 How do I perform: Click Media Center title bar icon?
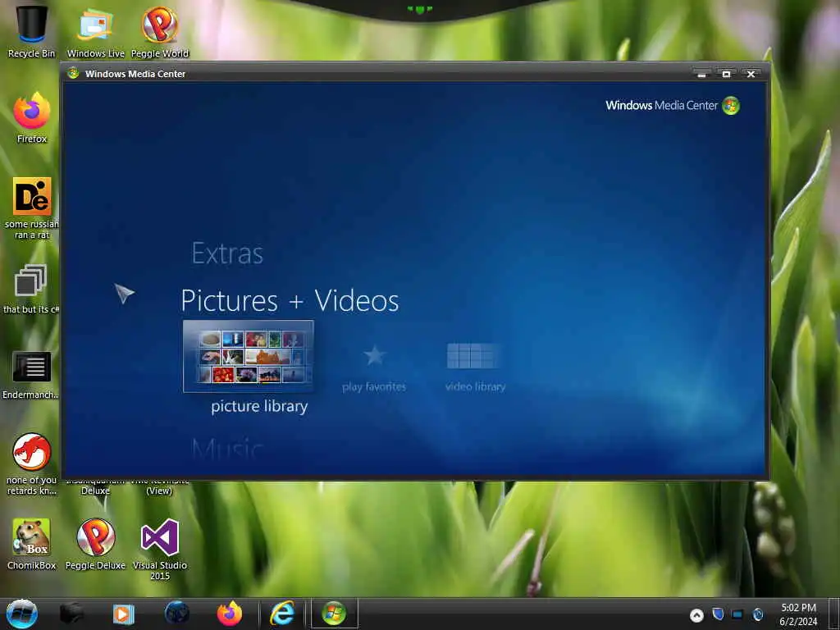pos(73,73)
